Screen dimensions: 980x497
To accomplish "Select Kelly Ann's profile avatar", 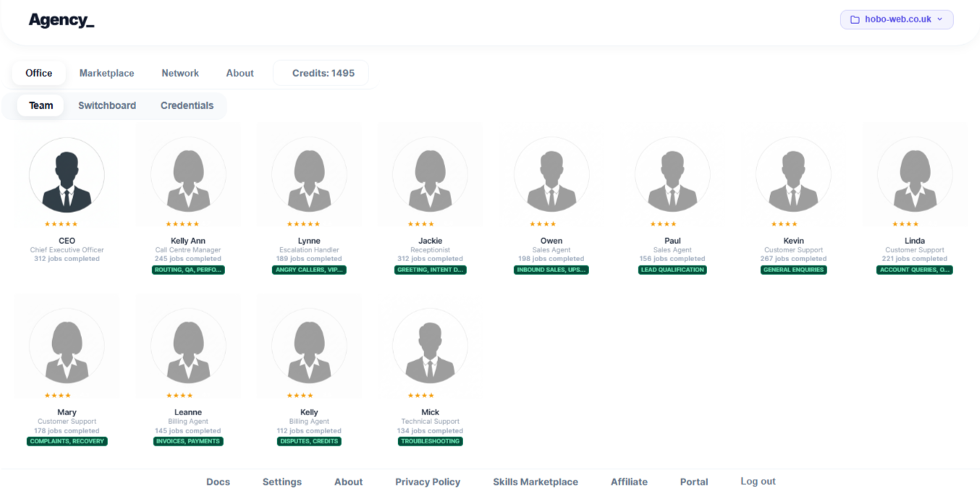I will [x=188, y=176].
